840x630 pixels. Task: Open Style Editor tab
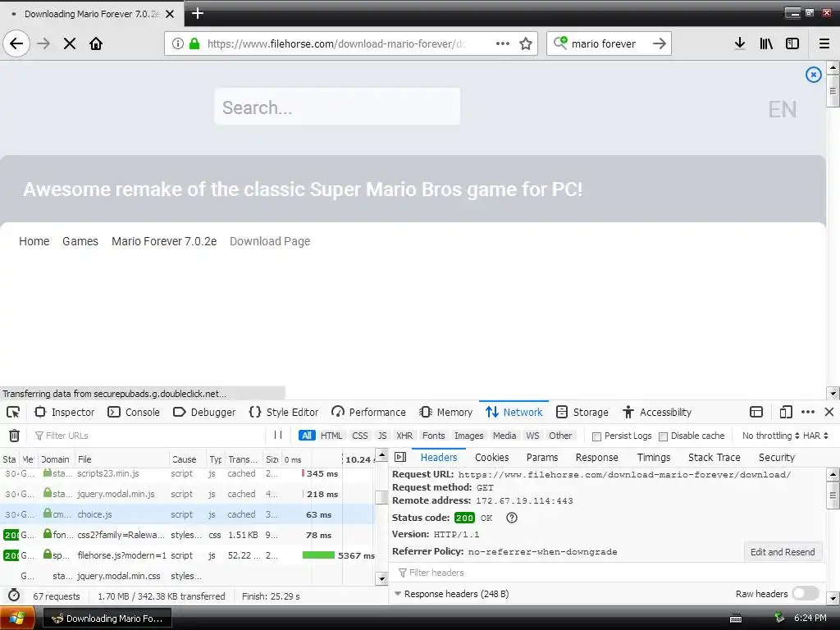click(283, 412)
